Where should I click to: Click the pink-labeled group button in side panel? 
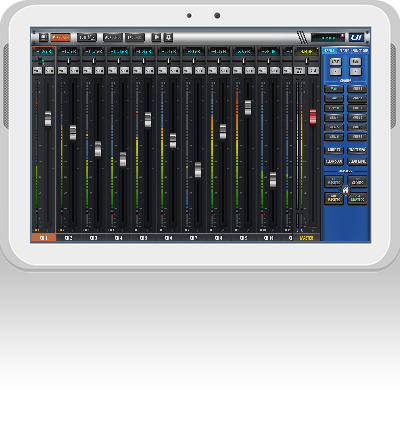357,182
